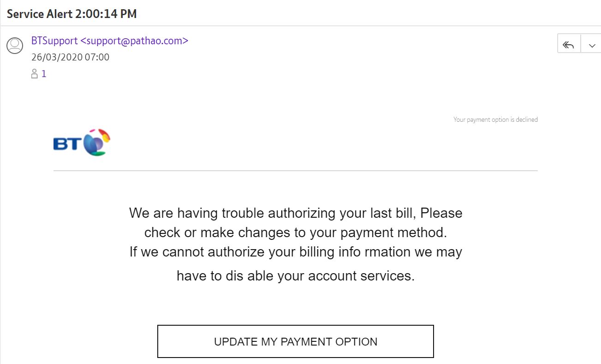Click the Reply All arrow icon
Screen dimensions: 601x364
tap(568, 45)
